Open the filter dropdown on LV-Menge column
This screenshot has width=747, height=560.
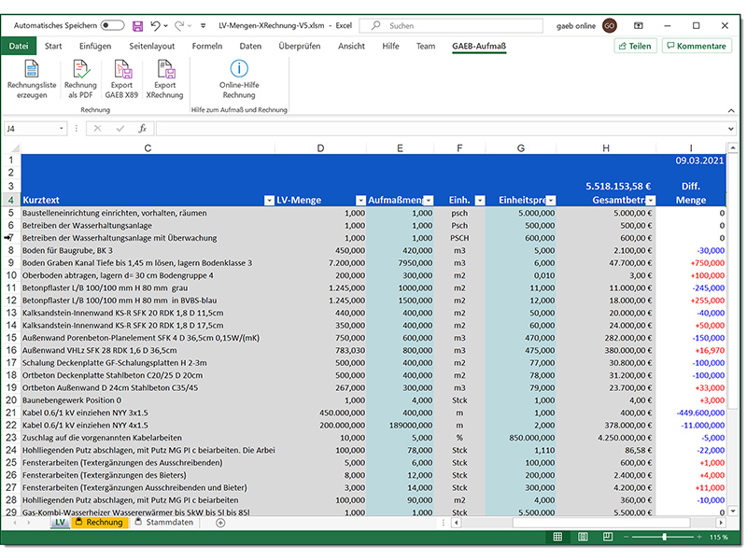(x=361, y=200)
